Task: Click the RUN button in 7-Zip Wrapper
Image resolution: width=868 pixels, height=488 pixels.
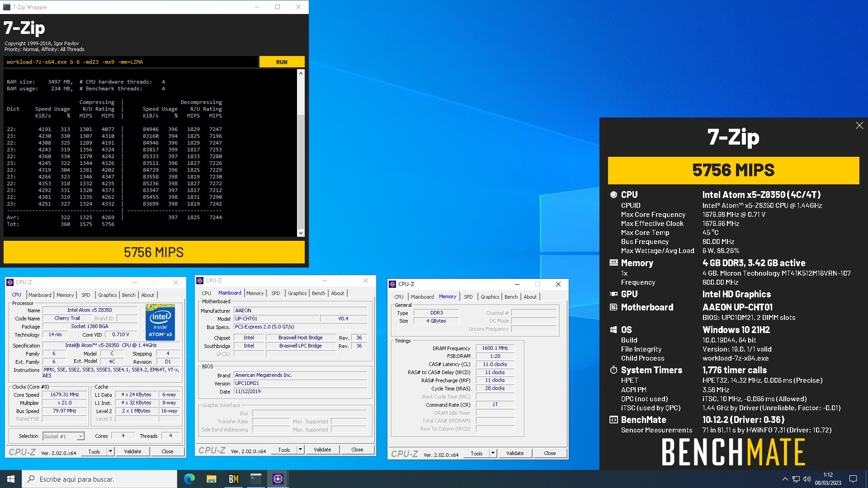Action: [282, 62]
